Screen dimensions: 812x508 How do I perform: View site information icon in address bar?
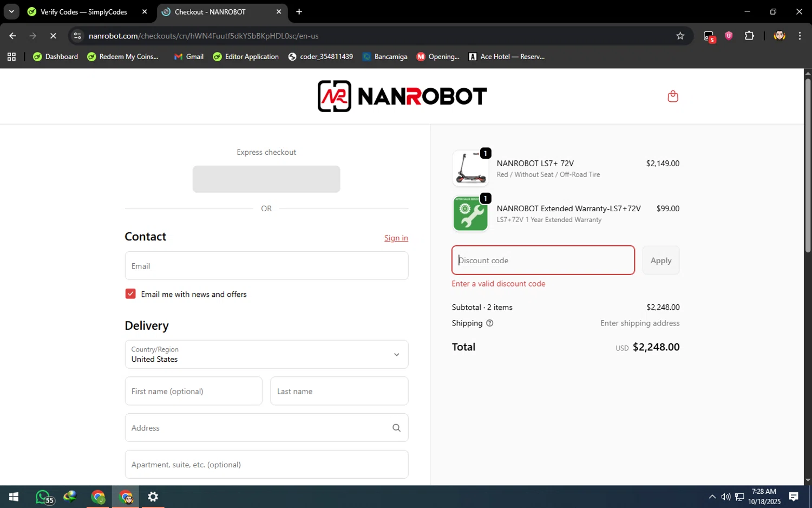(x=77, y=36)
